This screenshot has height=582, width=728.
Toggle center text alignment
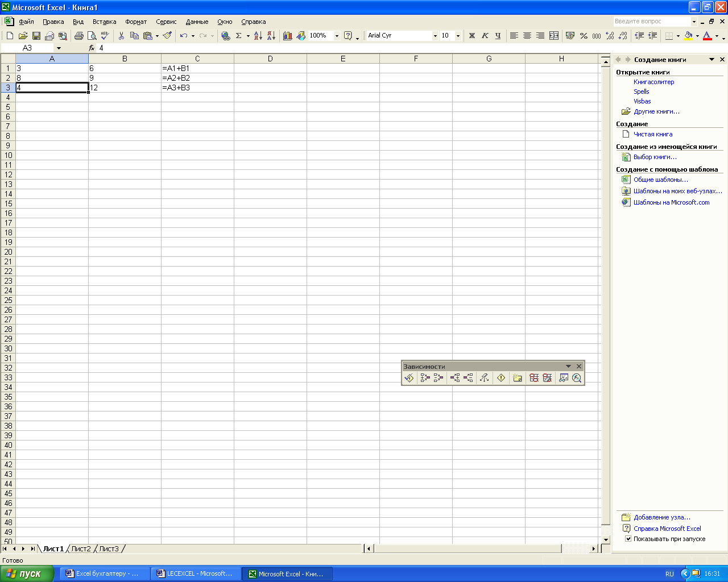pyautogui.click(x=527, y=36)
